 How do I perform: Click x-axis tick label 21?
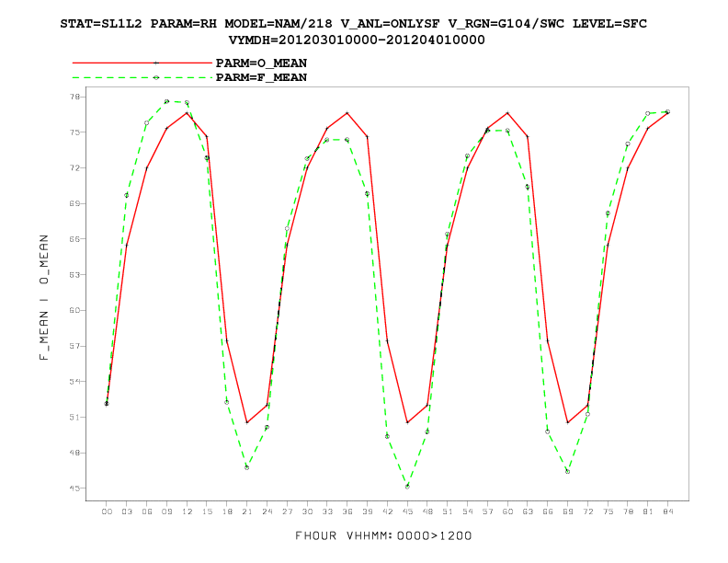247,511
